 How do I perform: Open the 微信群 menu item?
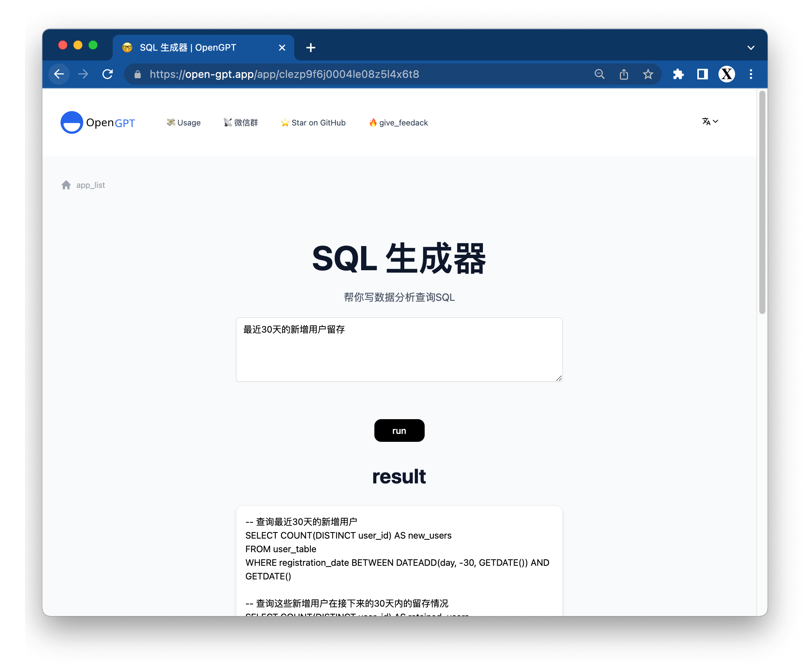[241, 122]
